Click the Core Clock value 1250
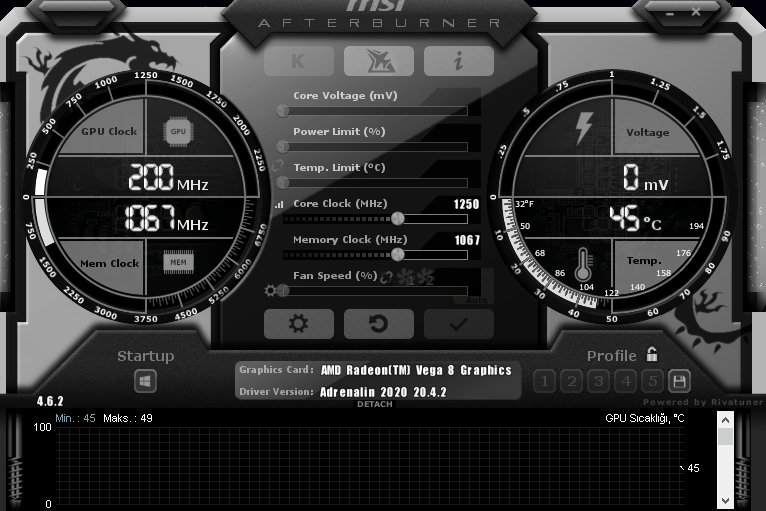The width and height of the screenshot is (766, 511). click(467, 204)
